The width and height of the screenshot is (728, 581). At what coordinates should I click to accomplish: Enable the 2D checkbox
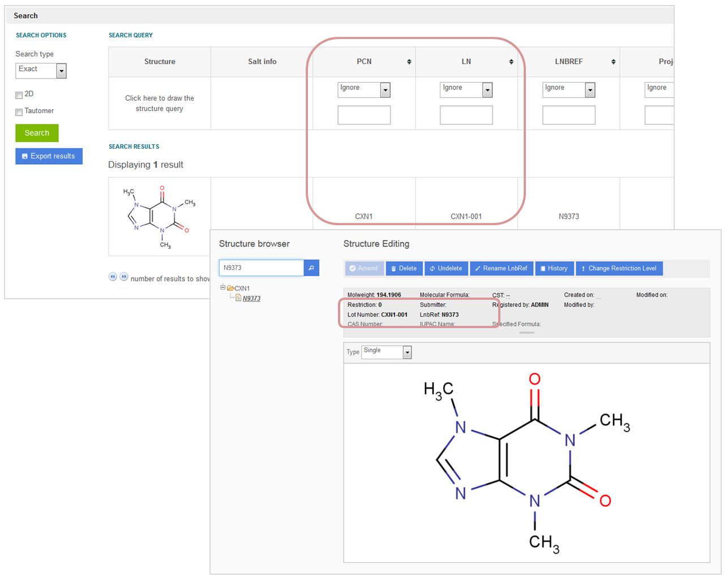[19, 95]
